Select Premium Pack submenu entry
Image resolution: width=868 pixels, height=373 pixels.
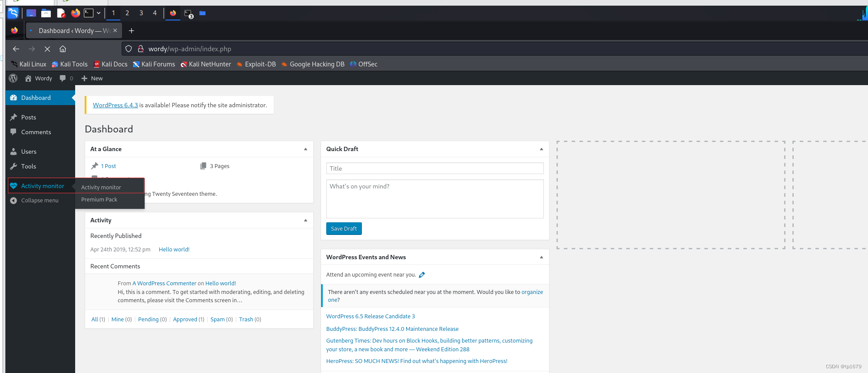tap(99, 200)
